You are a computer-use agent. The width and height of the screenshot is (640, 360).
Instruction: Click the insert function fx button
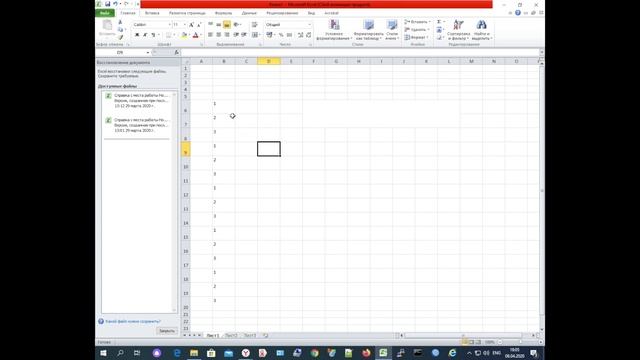tap(176, 53)
